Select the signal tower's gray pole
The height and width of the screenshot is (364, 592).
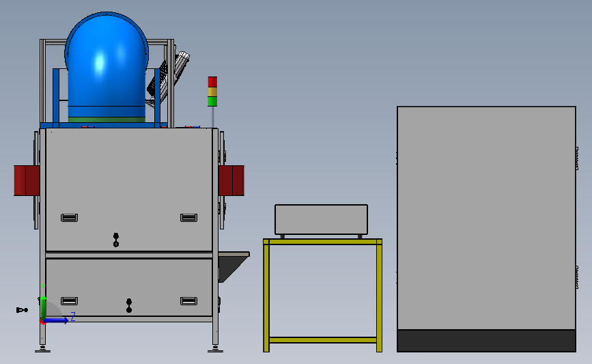coord(212,117)
